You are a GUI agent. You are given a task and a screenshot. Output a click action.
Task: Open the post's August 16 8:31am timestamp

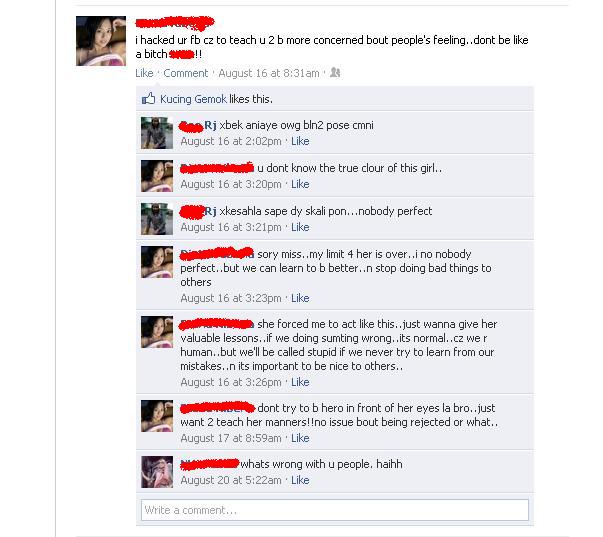[x=269, y=73]
